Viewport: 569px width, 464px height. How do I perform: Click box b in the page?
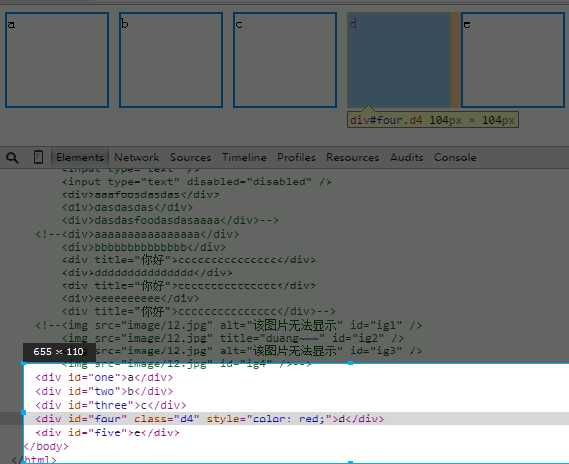(x=171, y=60)
